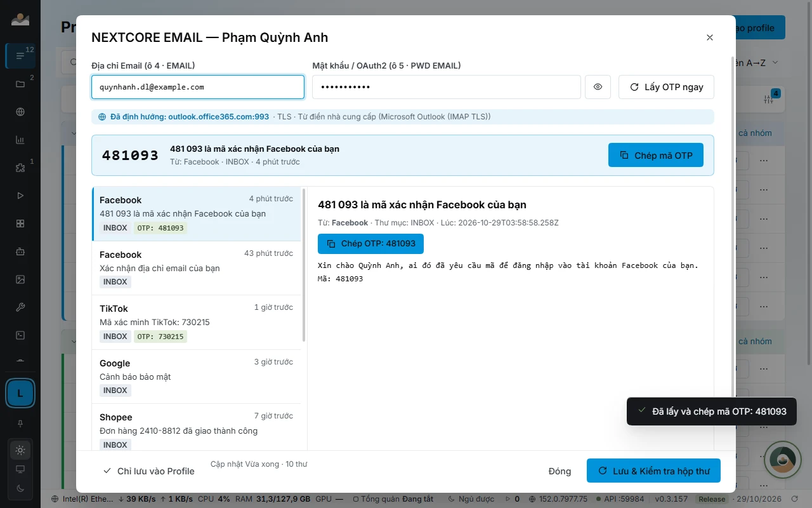This screenshot has width=812, height=508.
Task: Open the play triangle icon in the sidebar
Action: pyautogui.click(x=20, y=196)
